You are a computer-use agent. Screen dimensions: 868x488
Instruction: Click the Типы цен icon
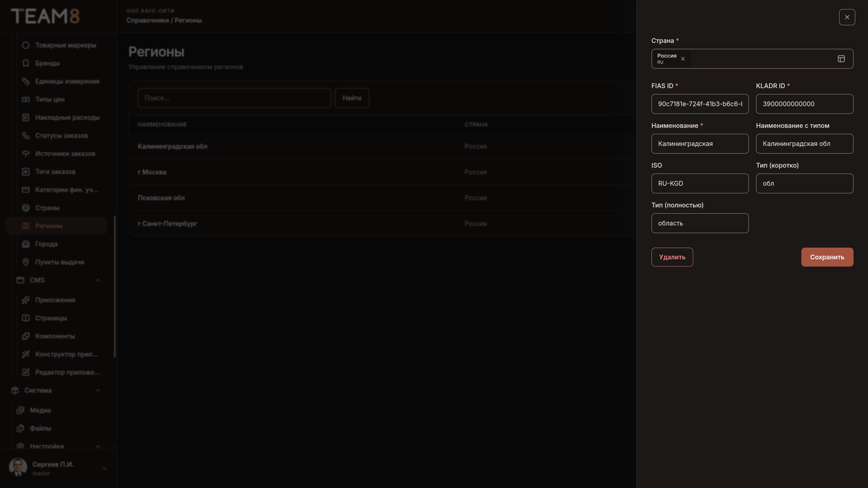pyautogui.click(x=25, y=99)
